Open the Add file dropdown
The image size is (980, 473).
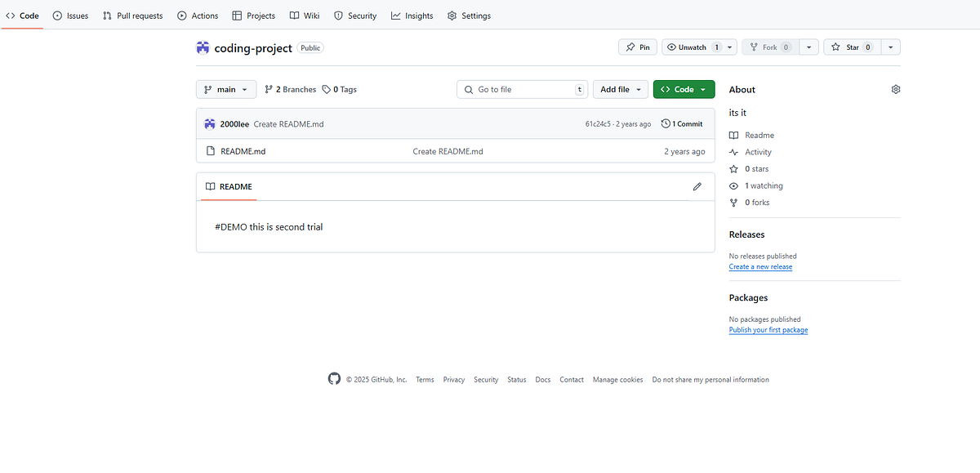coord(620,89)
